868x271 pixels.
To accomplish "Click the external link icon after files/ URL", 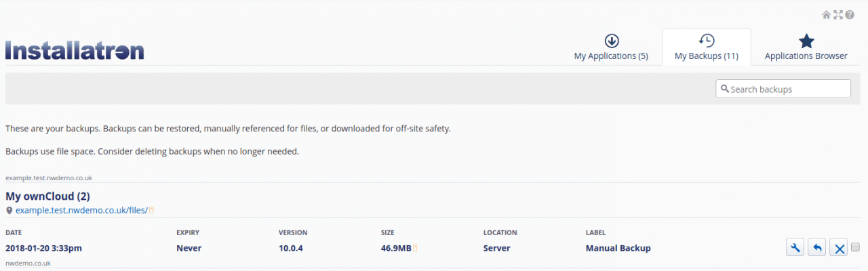I will (151, 211).
